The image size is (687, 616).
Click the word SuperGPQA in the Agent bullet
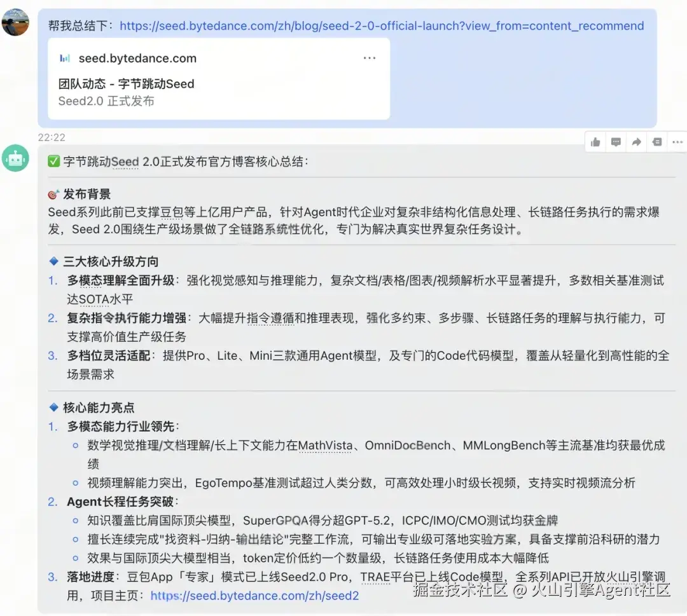[x=275, y=521]
